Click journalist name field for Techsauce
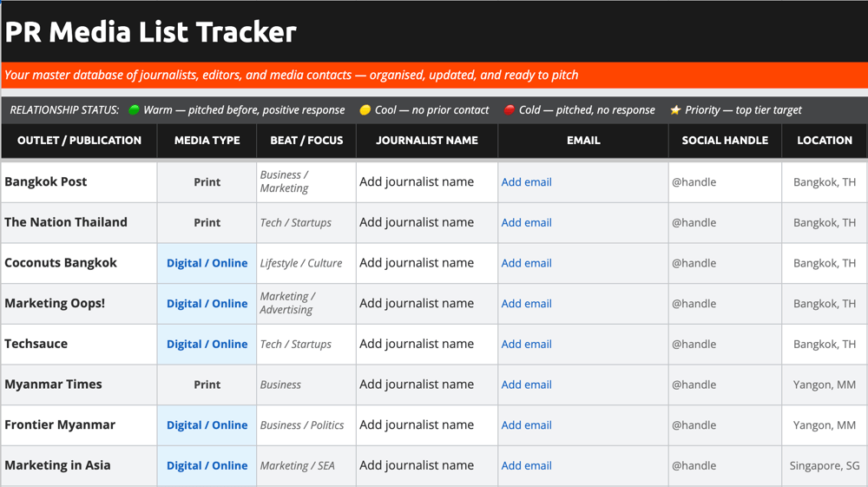 pos(427,344)
